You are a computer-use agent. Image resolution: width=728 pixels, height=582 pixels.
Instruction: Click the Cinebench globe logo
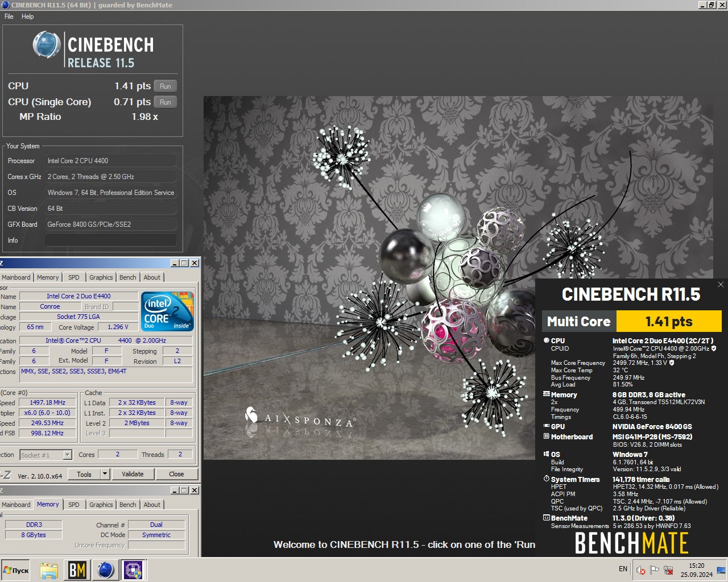47,45
